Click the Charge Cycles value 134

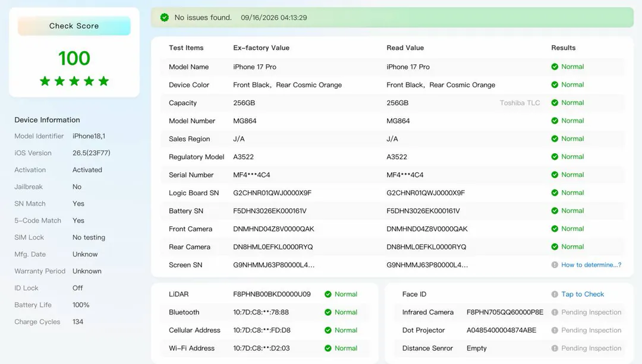pyautogui.click(x=78, y=321)
